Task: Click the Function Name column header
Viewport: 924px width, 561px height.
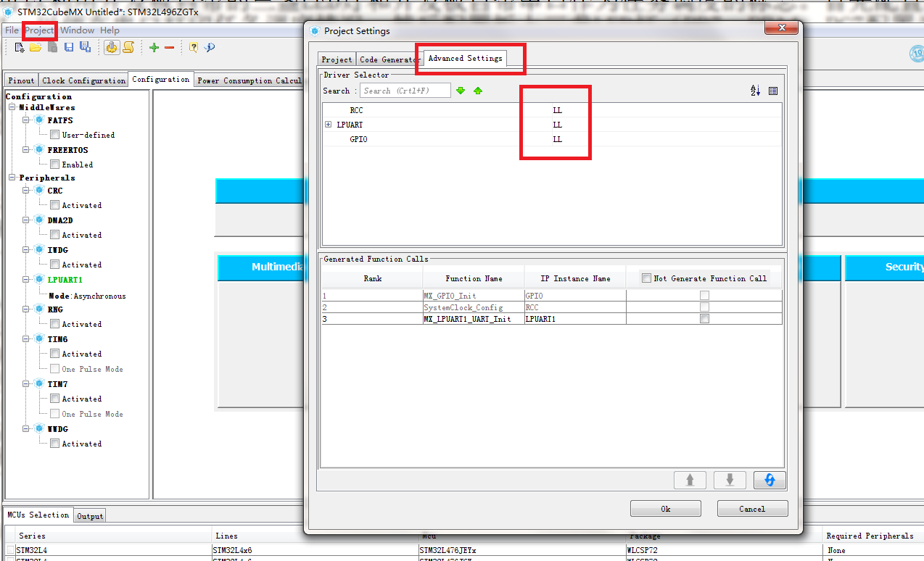Action: coord(474,278)
